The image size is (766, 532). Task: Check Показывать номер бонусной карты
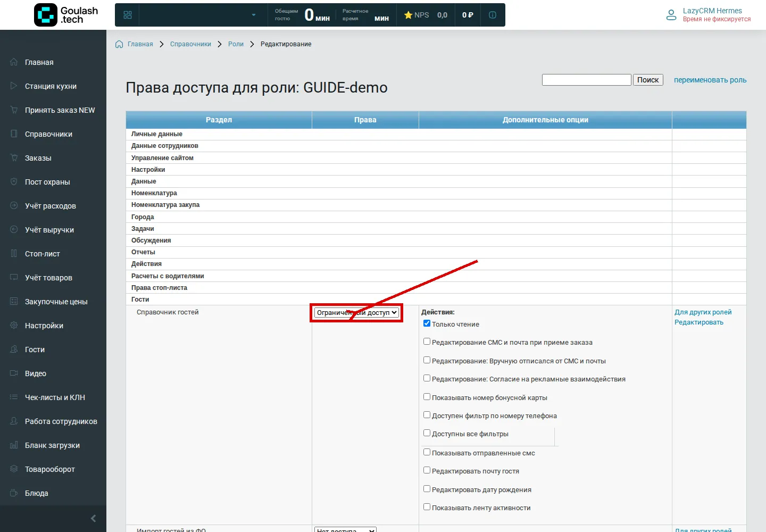tap(427, 397)
